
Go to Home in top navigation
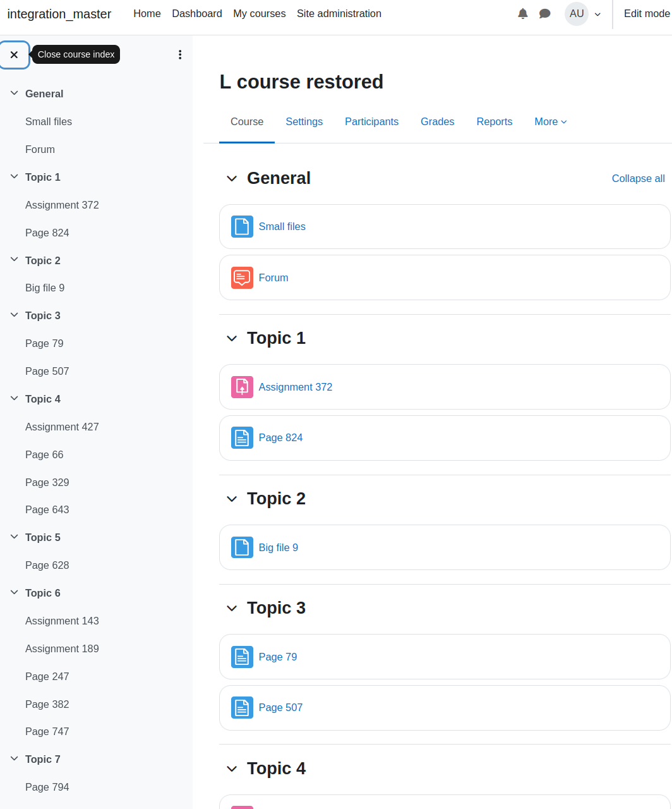[x=147, y=14]
